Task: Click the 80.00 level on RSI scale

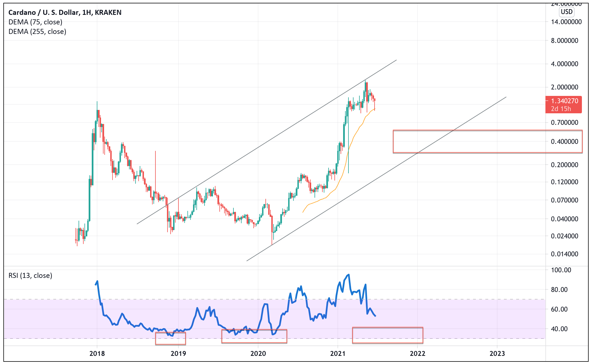Action: [x=559, y=289]
